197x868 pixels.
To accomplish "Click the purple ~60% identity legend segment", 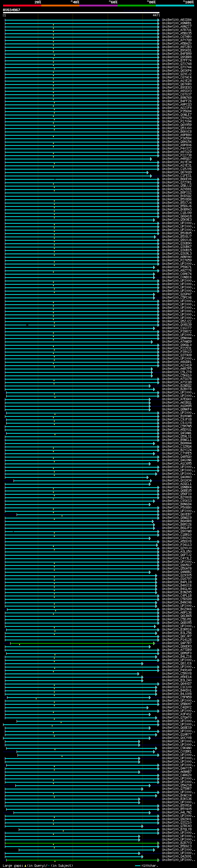I will point(99,6).
